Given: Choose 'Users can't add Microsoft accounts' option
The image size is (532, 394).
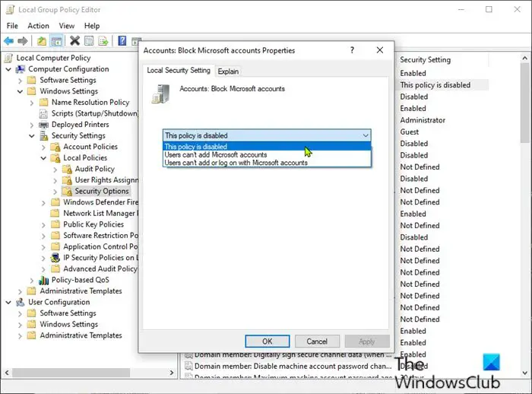Looking at the screenshot, I should click(x=267, y=155).
